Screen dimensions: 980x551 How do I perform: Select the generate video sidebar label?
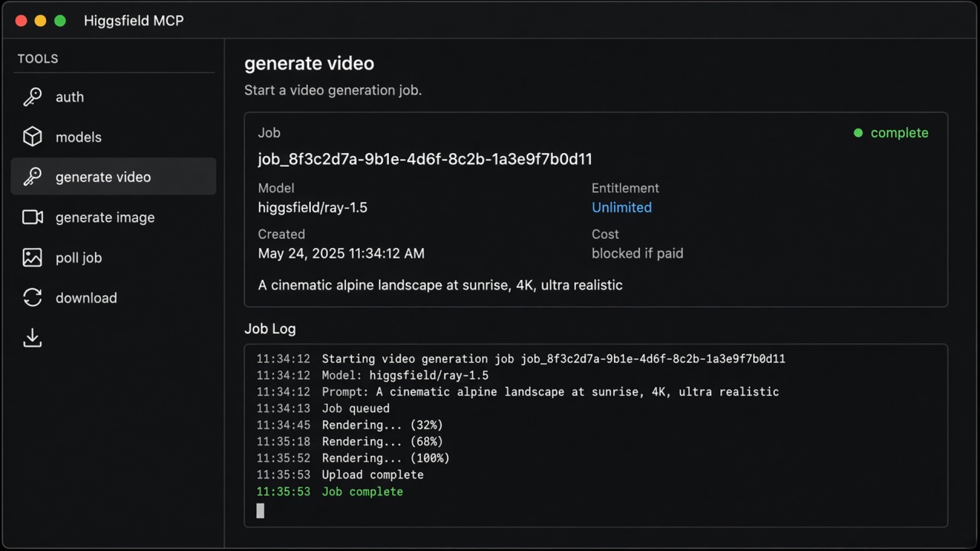tap(103, 177)
